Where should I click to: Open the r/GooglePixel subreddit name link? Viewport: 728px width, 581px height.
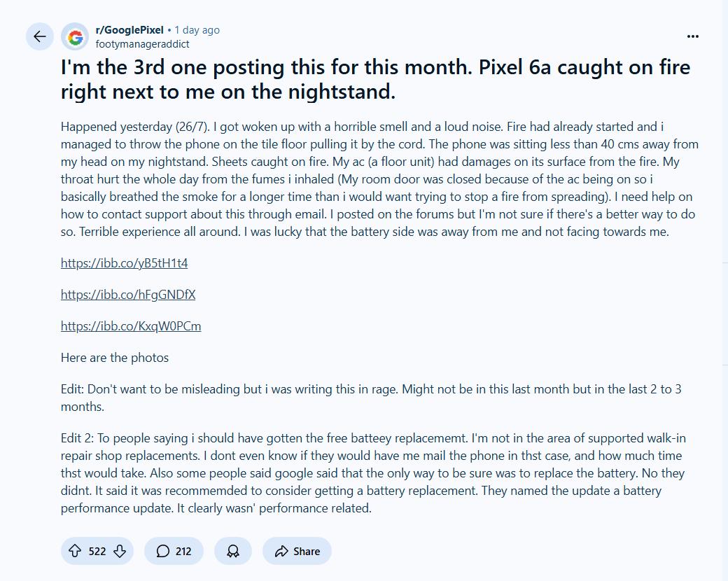pyautogui.click(x=129, y=30)
